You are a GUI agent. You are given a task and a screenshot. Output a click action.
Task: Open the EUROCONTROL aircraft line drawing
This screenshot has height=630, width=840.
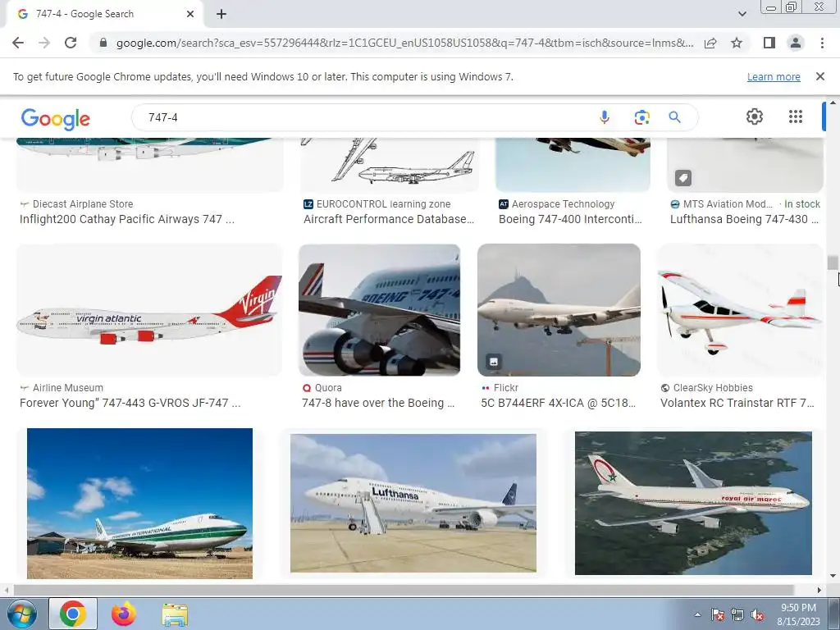(x=390, y=164)
